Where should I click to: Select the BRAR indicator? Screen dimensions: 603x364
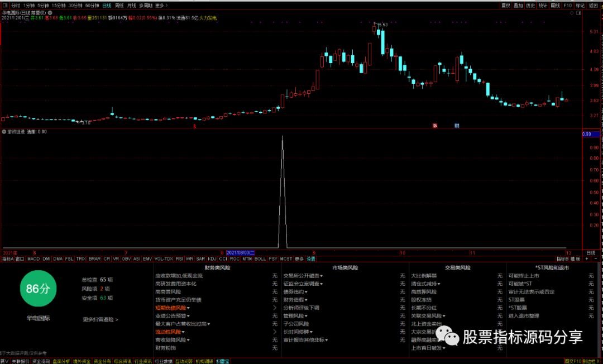[94, 259]
